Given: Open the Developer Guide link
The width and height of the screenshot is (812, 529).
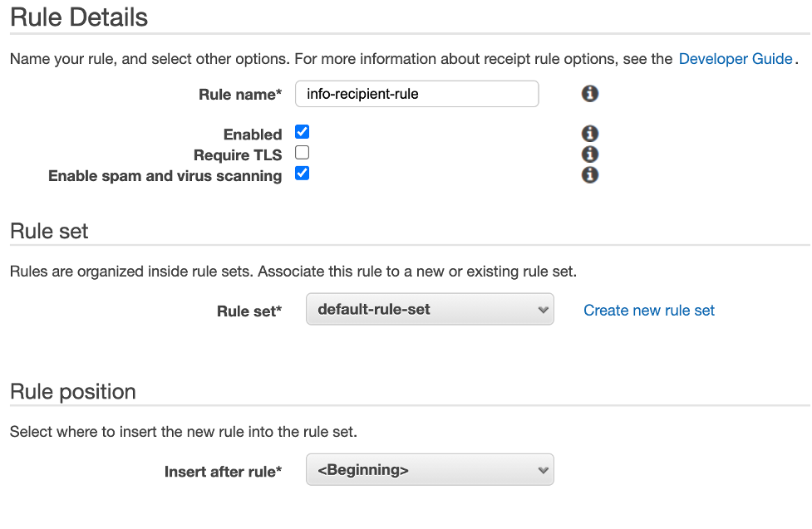Looking at the screenshot, I should pyautogui.click(x=736, y=59).
